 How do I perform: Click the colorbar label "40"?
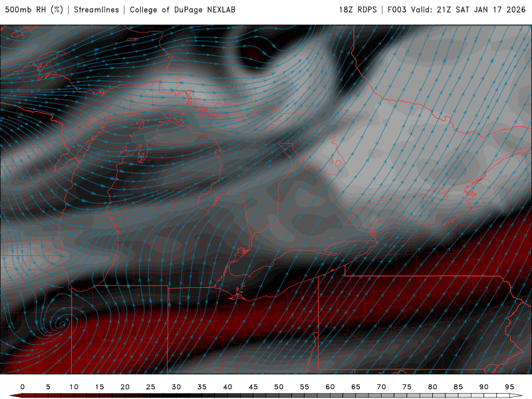click(227, 387)
